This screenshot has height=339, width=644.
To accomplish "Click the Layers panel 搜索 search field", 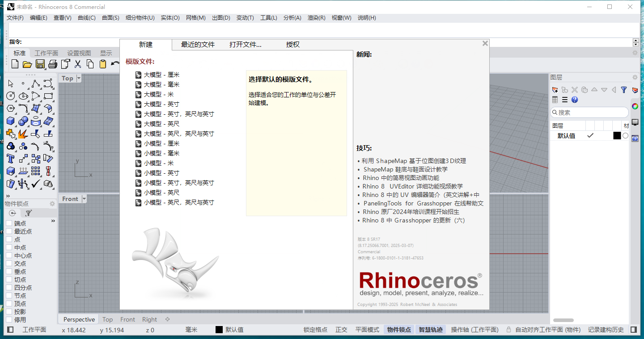I will click(589, 113).
